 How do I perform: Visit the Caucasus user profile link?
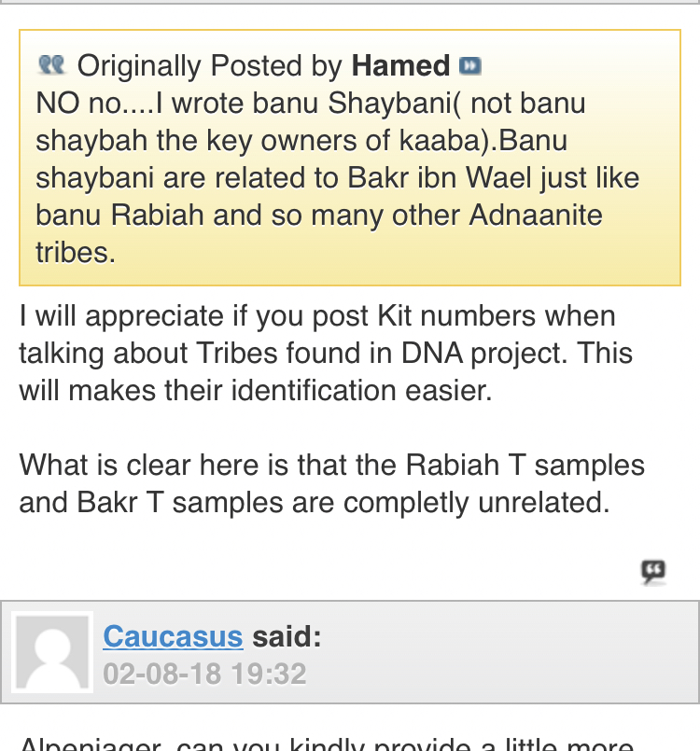(x=173, y=636)
